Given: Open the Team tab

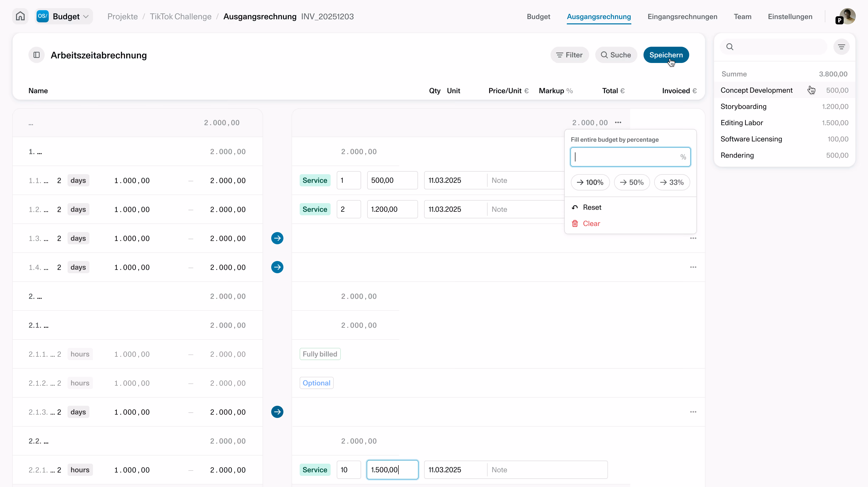Looking at the screenshot, I should tap(742, 17).
